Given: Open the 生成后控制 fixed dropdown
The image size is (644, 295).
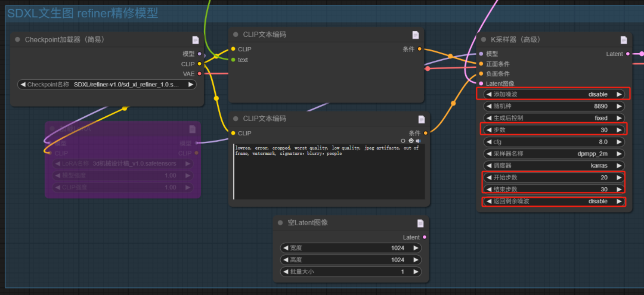Looking at the screenshot, I should tap(553, 118).
